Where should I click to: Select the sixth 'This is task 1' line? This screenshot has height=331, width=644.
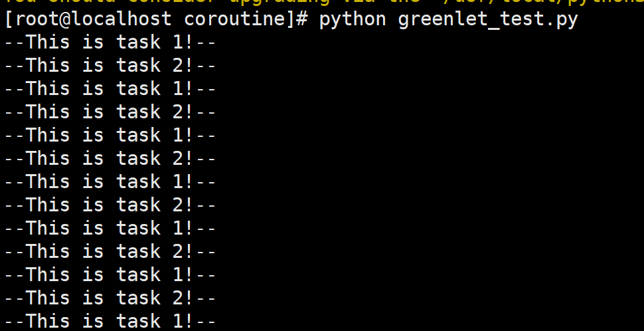coord(110,275)
